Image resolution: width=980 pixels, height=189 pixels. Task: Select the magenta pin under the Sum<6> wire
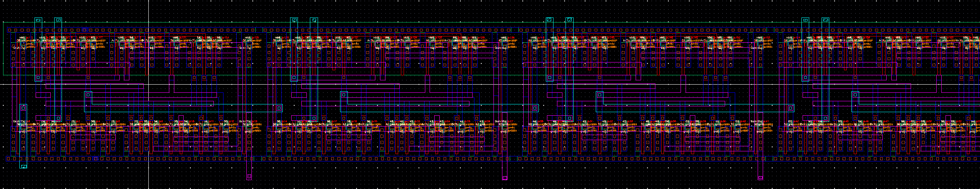click(x=505, y=178)
